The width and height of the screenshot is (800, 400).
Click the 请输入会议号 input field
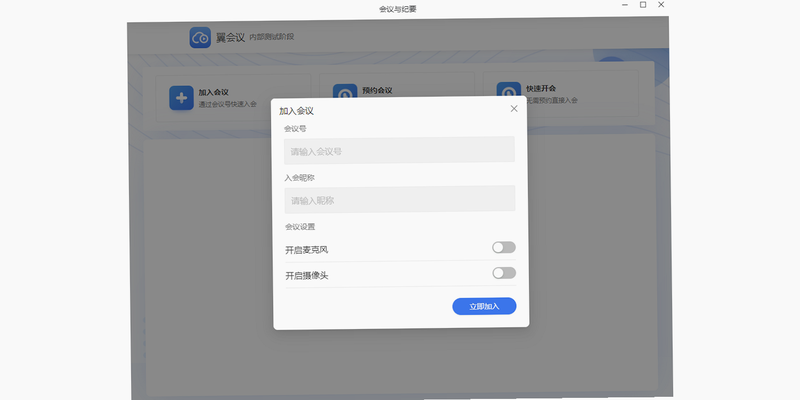(x=399, y=150)
